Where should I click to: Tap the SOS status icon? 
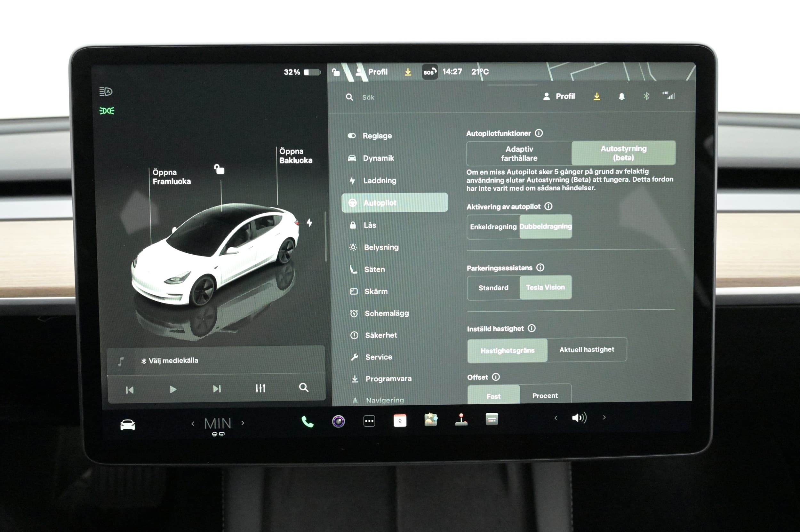pyautogui.click(x=429, y=72)
